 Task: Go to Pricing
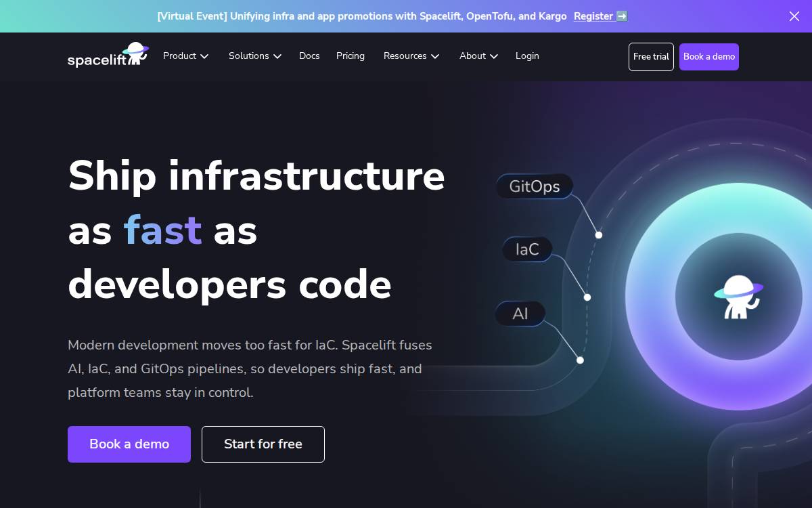click(x=351, y=56)
